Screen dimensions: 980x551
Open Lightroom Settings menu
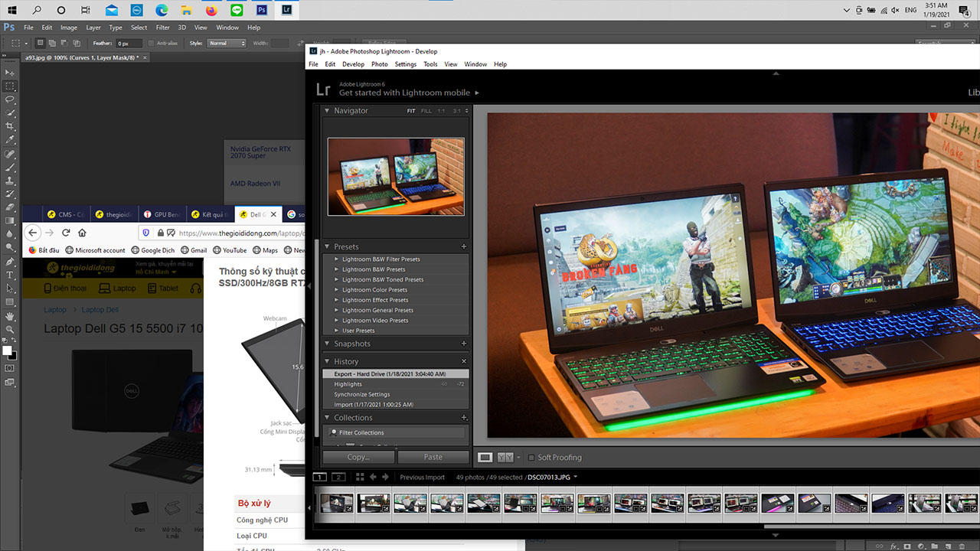[406, 64]
